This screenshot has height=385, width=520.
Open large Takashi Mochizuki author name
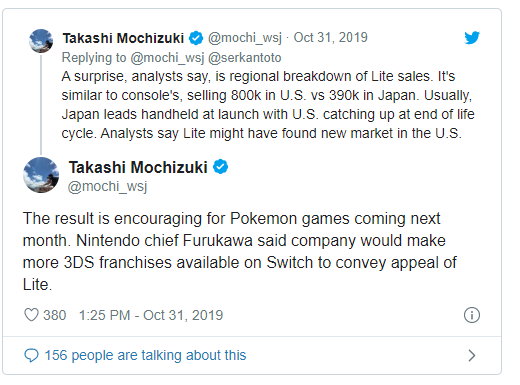click(x=138, y=167)
